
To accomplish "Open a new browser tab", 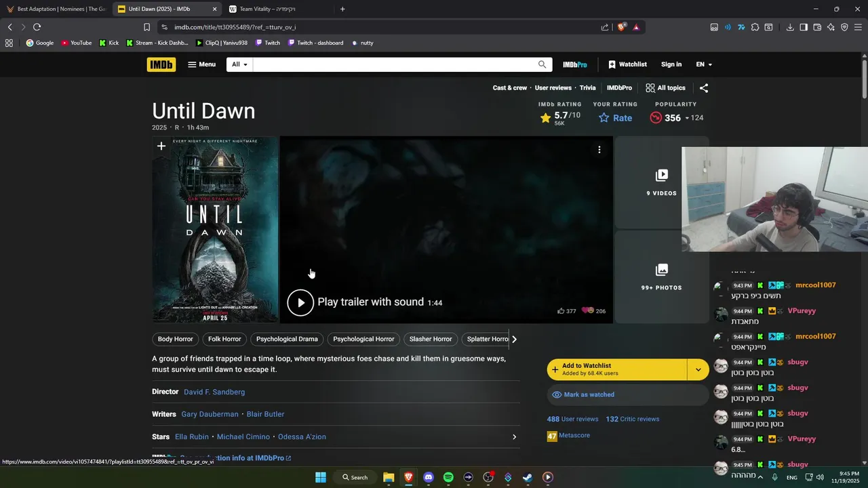I will pyautogui.click(x=342, y=9).
